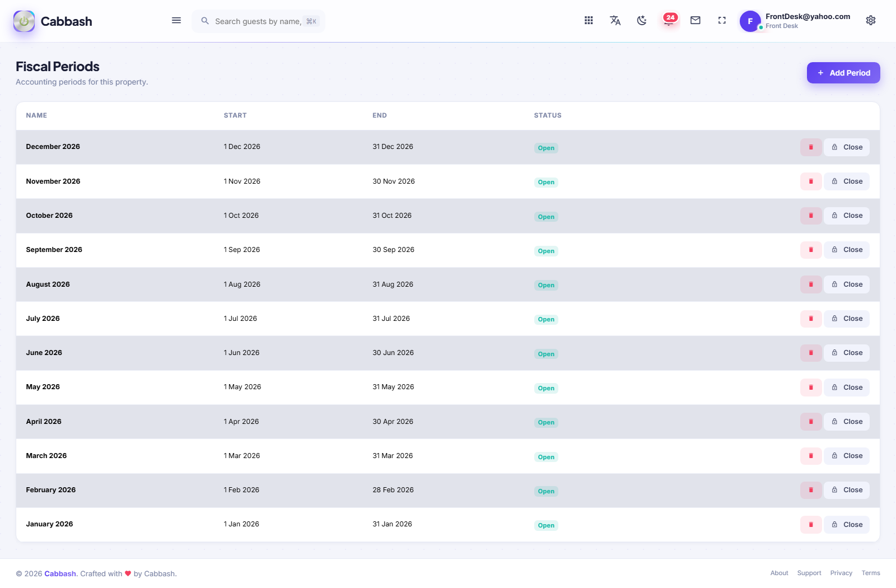Delete the April 2026 period
The width and height of the screenshot is (896, 588).
coord(811,422)
